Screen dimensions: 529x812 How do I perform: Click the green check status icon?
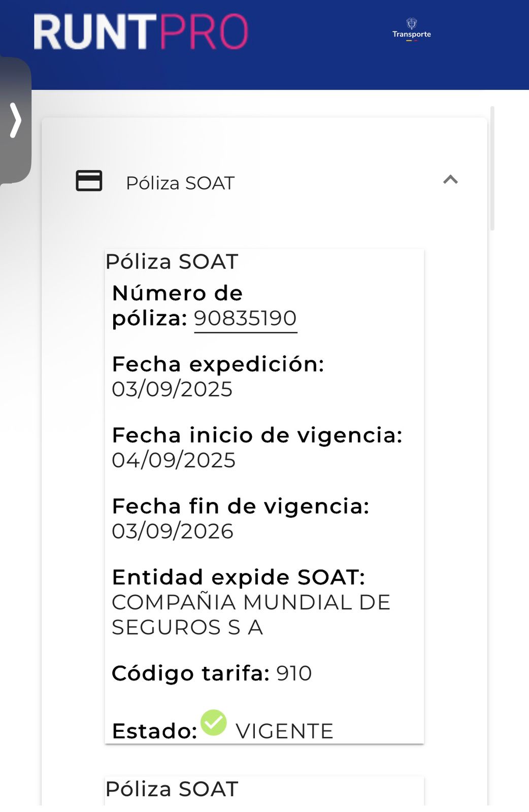point(214,722)
